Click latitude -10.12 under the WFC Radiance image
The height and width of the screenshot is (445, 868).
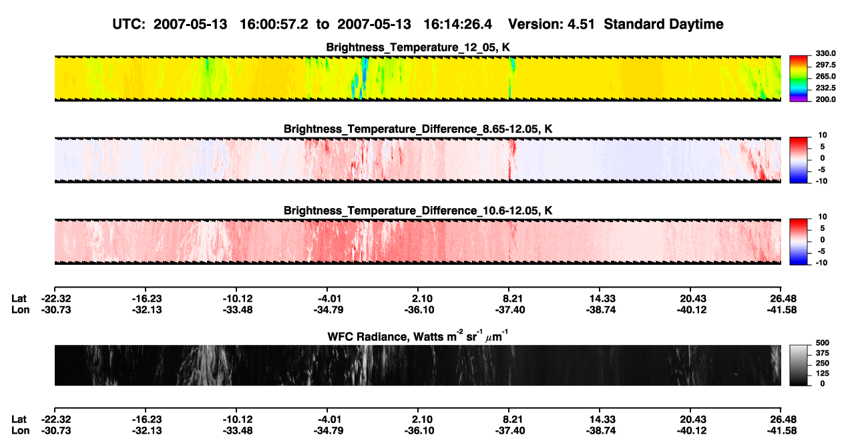(x=238, y=419)
